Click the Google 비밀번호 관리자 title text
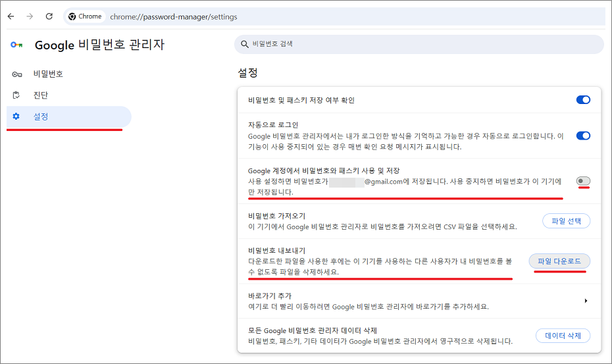 point(99,45)
